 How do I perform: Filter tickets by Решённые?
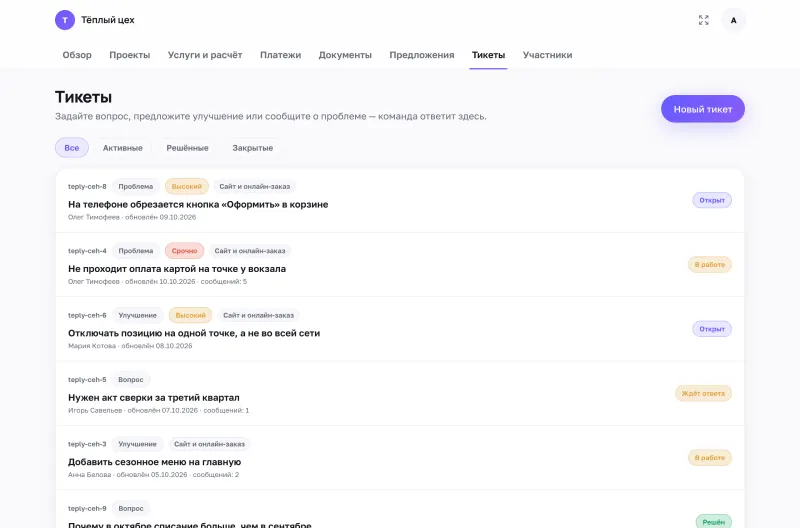[187, 148]
